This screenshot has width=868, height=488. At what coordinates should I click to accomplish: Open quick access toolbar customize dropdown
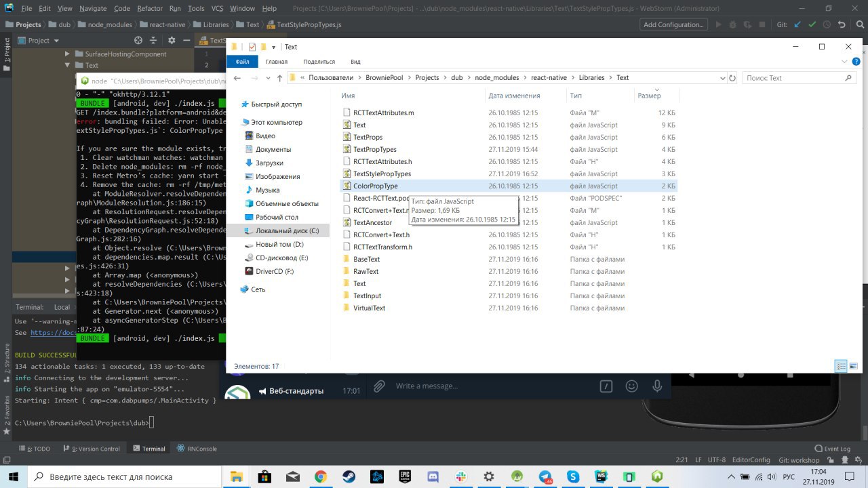point(273,47)
